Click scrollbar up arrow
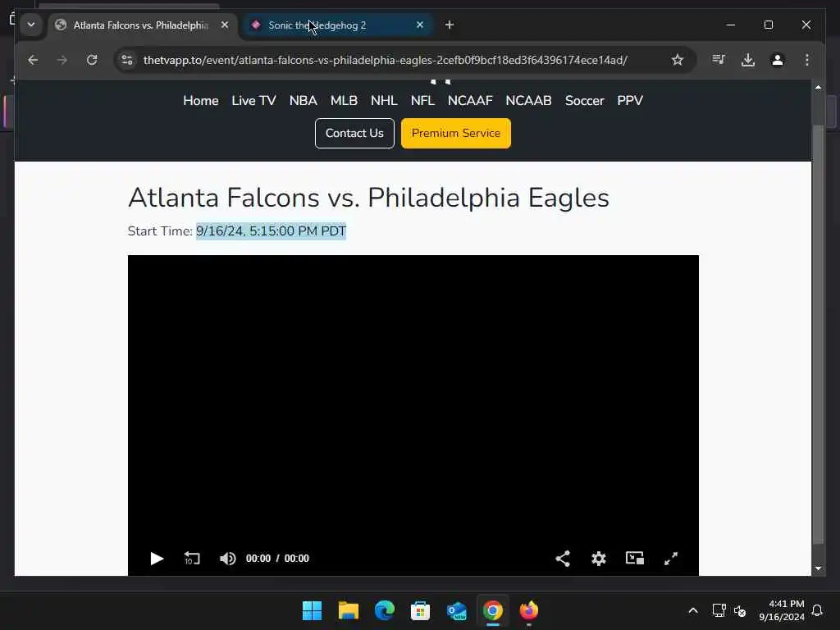The image size is (840, 630). coord(818,87)
